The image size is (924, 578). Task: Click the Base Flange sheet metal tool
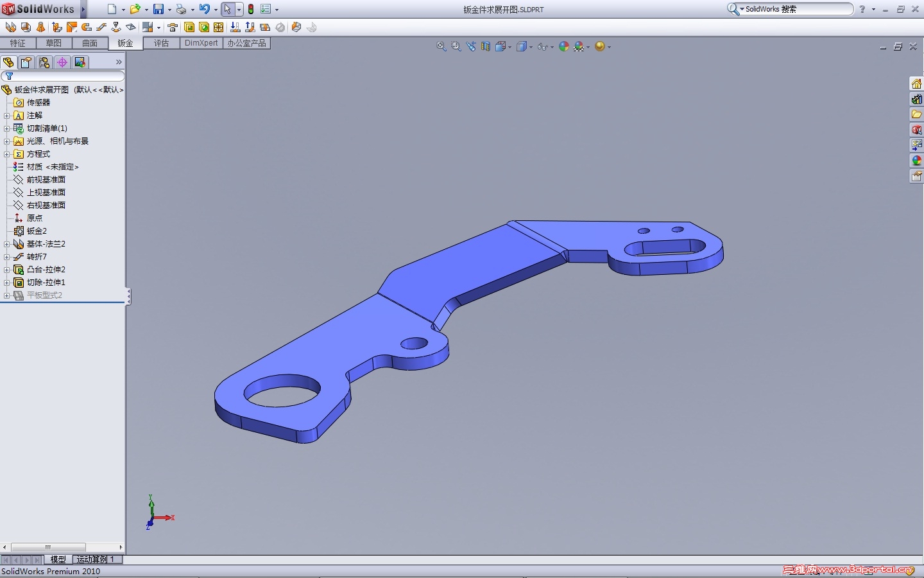10,27
